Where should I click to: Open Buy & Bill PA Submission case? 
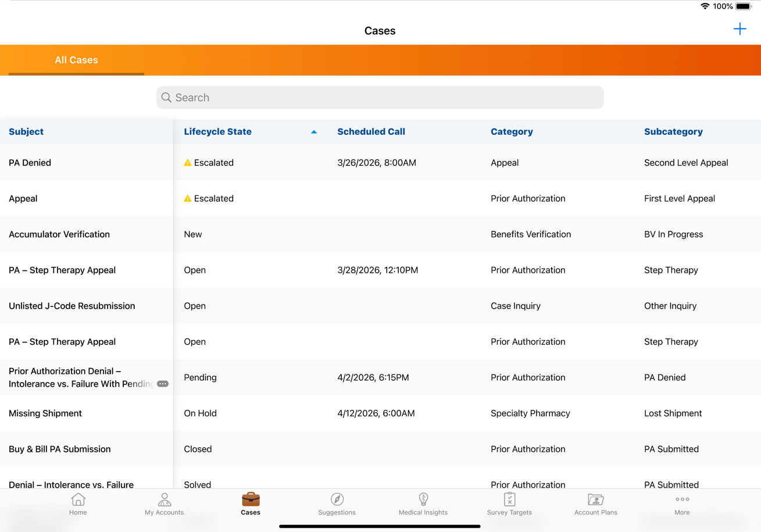(60, 449)
